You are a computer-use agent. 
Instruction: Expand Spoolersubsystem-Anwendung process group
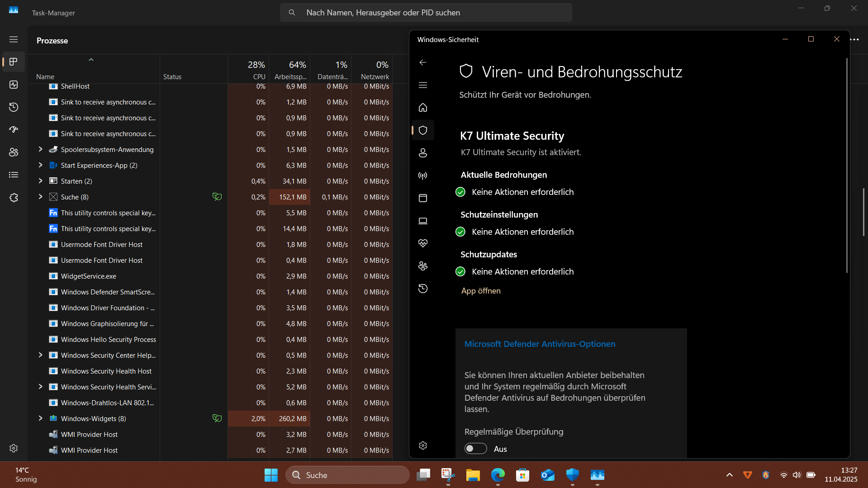tap(40, 149)
